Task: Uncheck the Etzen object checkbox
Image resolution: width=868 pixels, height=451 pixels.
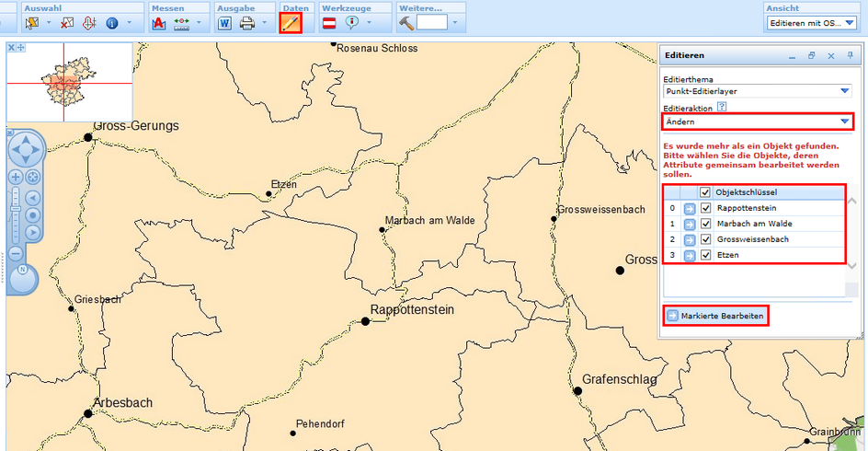Action: (705, 255)
